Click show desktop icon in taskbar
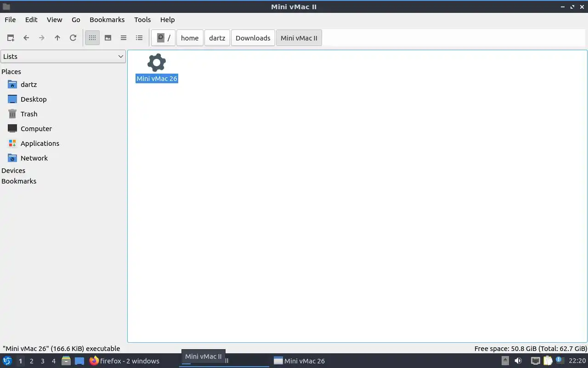 tap(79, 361)
